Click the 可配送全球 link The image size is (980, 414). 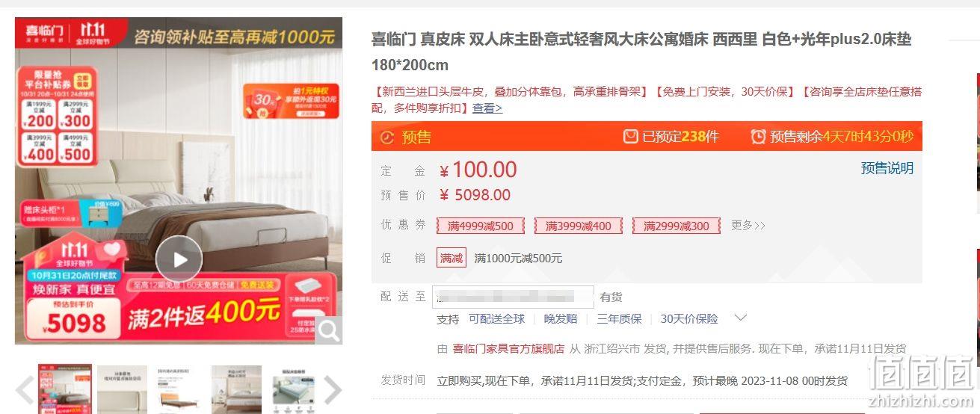pyautogui.click(x=497, y=319)
